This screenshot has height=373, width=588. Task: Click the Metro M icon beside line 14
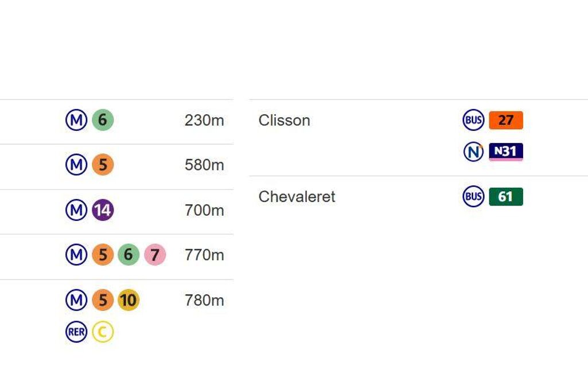coord(76,210)
